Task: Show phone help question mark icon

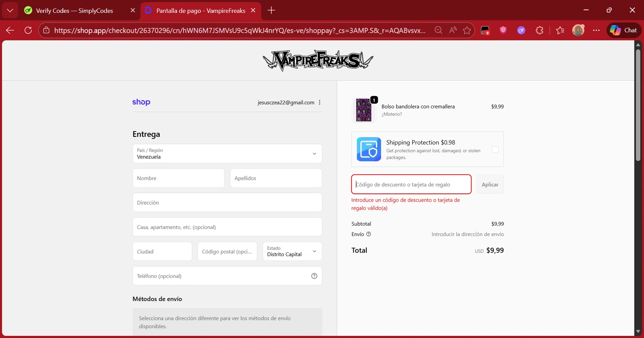Action: click(x=314, y=276)
